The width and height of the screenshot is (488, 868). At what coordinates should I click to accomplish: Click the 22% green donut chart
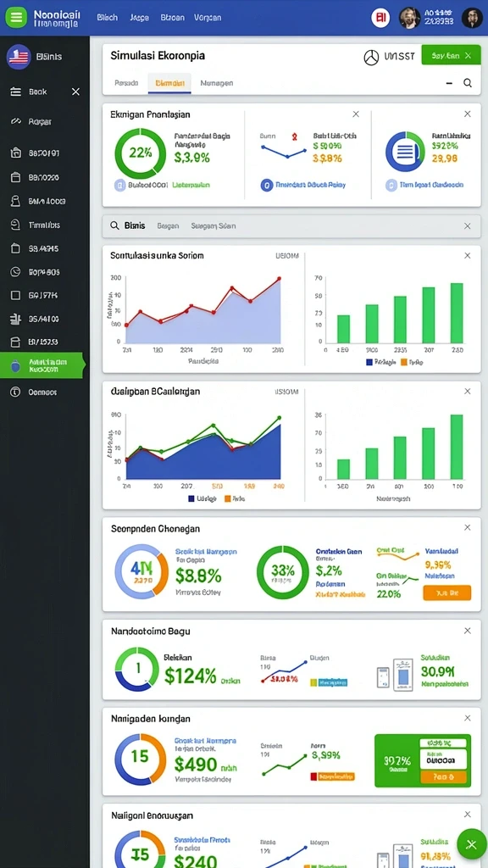tap(140, 153)
